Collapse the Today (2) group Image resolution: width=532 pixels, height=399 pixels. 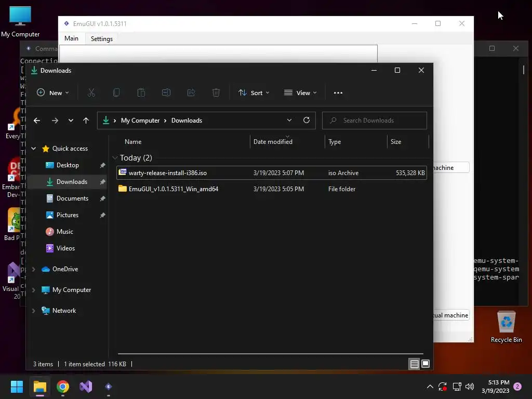pos(115,158)
